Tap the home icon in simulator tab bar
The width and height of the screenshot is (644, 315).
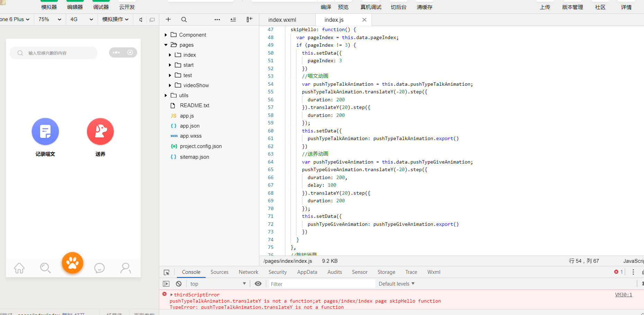[19, 268]
